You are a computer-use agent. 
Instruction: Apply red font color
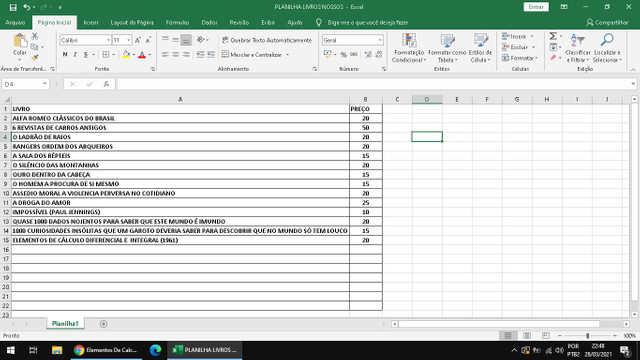[x=142, y=54]
